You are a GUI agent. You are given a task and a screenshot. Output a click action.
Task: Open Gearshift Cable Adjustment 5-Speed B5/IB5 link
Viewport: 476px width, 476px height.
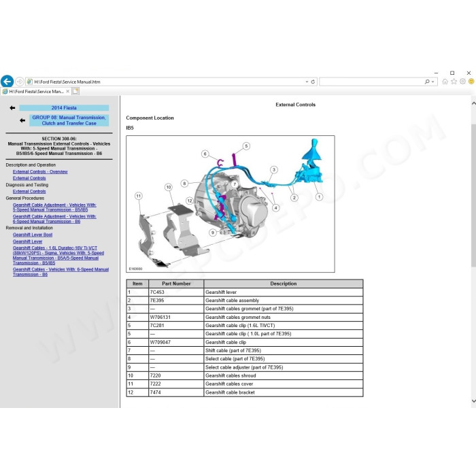pyautogui.click(x=54, y=207)
